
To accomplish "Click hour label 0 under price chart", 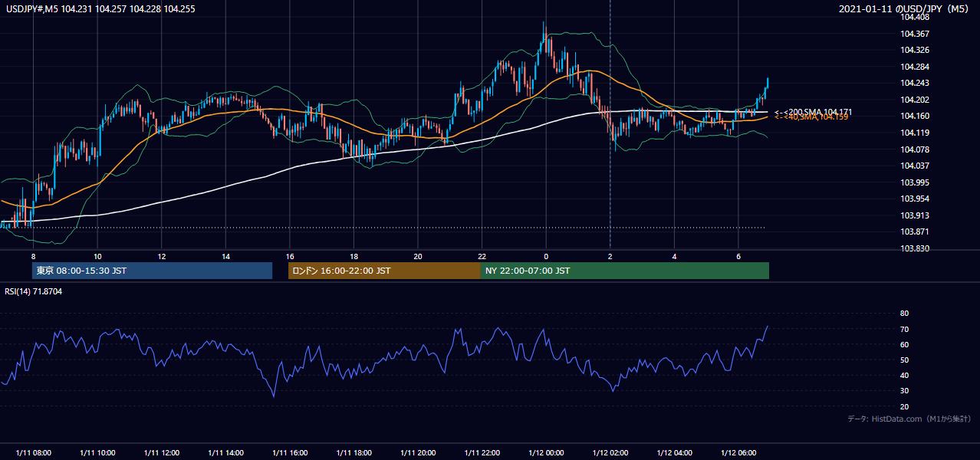I will click(x=546, y=255).
